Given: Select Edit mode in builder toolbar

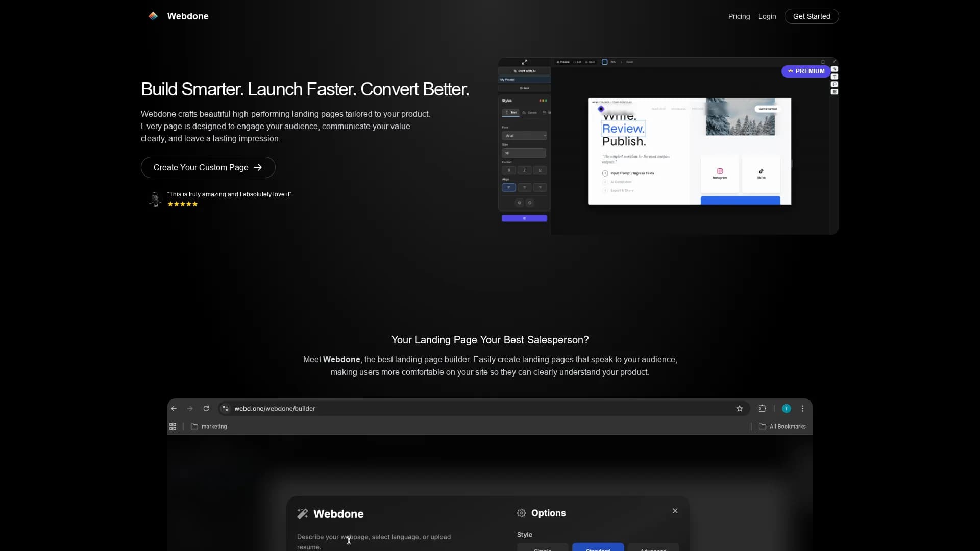Looking at the screenshot, I should (577, 62).
